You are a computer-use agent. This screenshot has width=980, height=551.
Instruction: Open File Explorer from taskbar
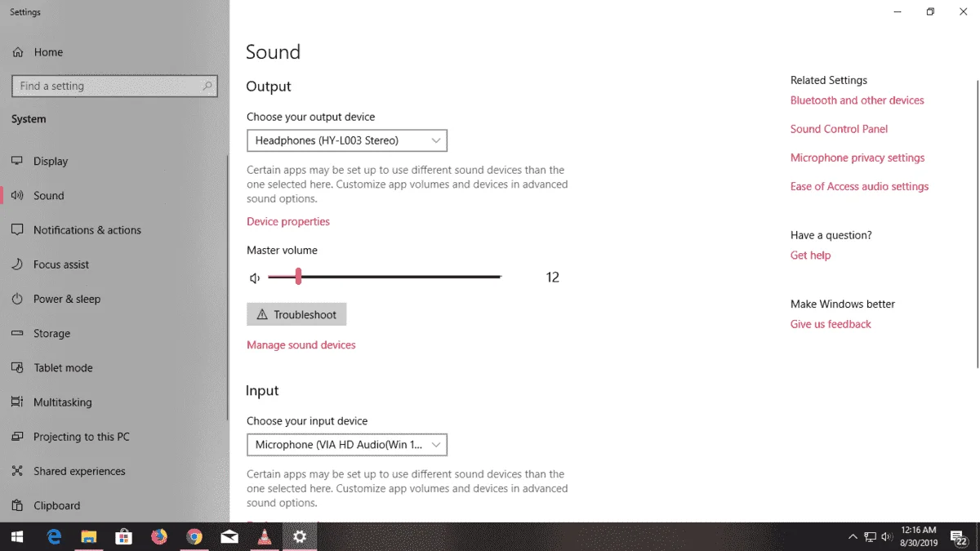click(x=89, y=536)
